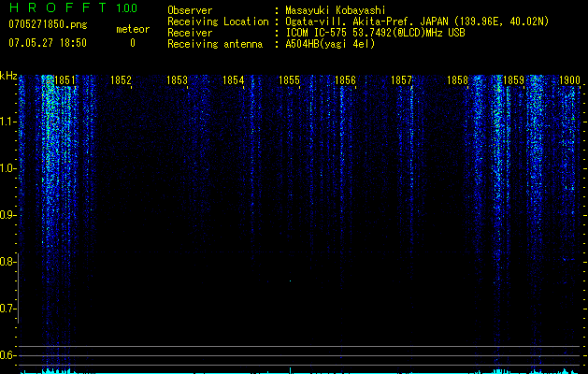This screenshot has height=374, width=588.
Task: Click the 1859 time marker
Action: 513,80
